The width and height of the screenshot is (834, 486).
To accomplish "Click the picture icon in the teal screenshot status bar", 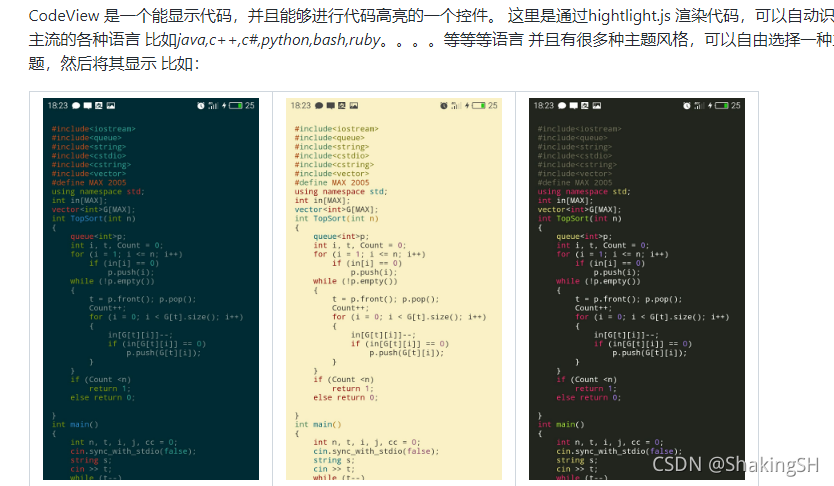I will pyautogui.click(x=111, y=106).
